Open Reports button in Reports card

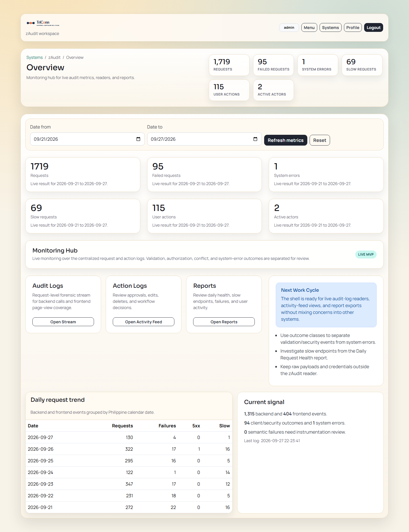(224, 322)
